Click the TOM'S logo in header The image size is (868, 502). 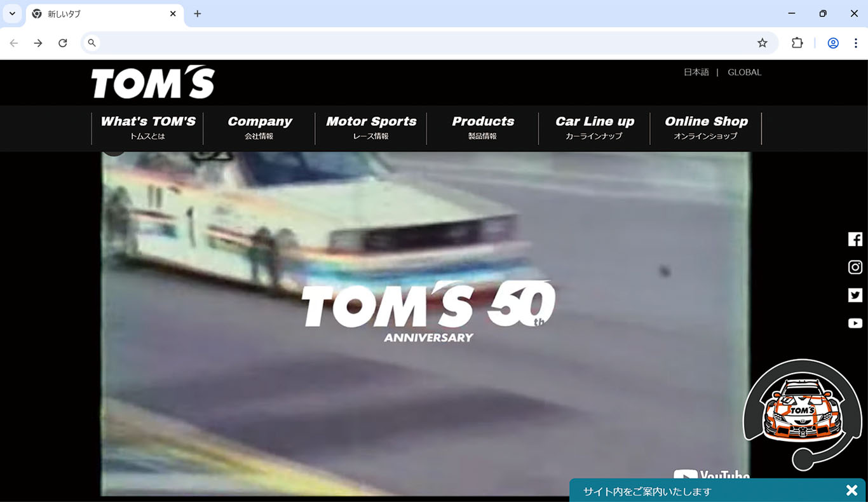pyautogui.click(x=153, y=82)
